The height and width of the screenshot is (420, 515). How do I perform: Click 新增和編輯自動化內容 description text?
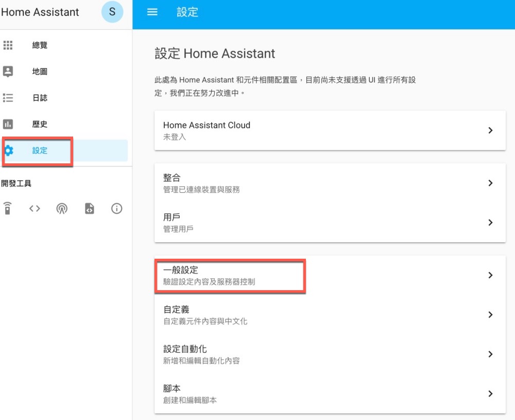click(x=201, y=361)
